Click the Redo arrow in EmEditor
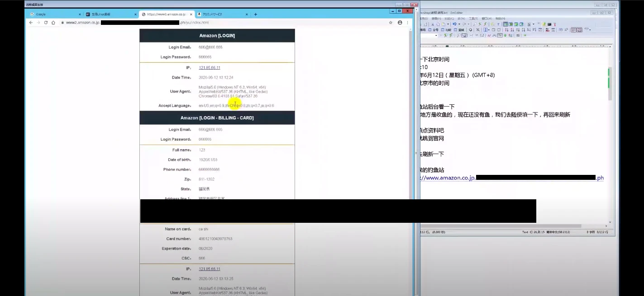 [464, 24]
